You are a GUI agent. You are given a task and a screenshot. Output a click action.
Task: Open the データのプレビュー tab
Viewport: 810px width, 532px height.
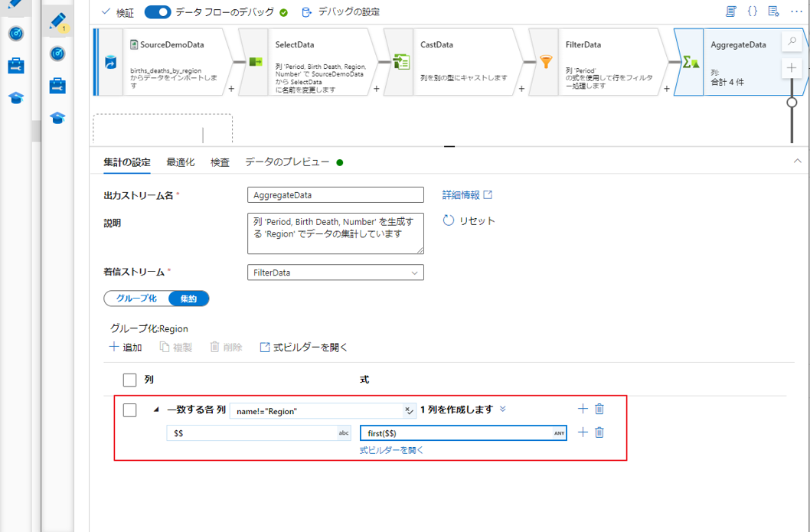click(x=287, y=162)
